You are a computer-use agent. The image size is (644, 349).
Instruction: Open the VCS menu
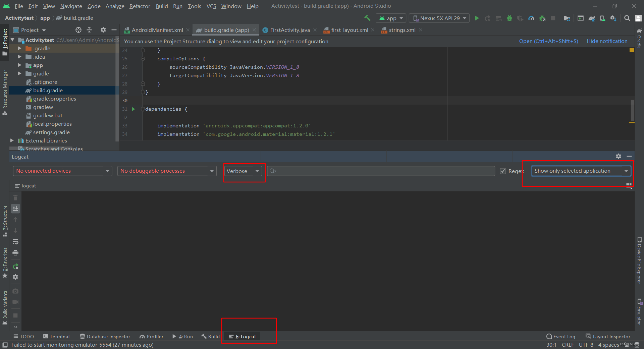pyautogui.click(x=211, y=6)
